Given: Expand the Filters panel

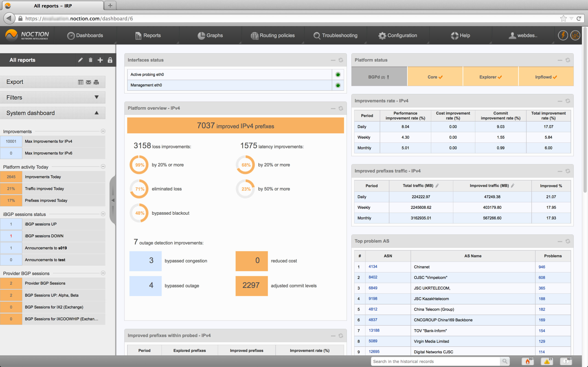Looking at the screenshot, I should (96, 97).
